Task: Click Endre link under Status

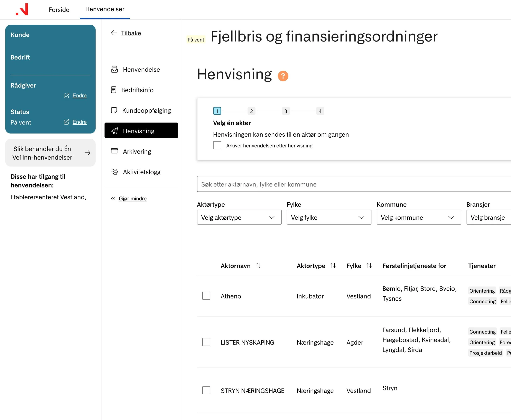Action: click(x=79, y=122)
